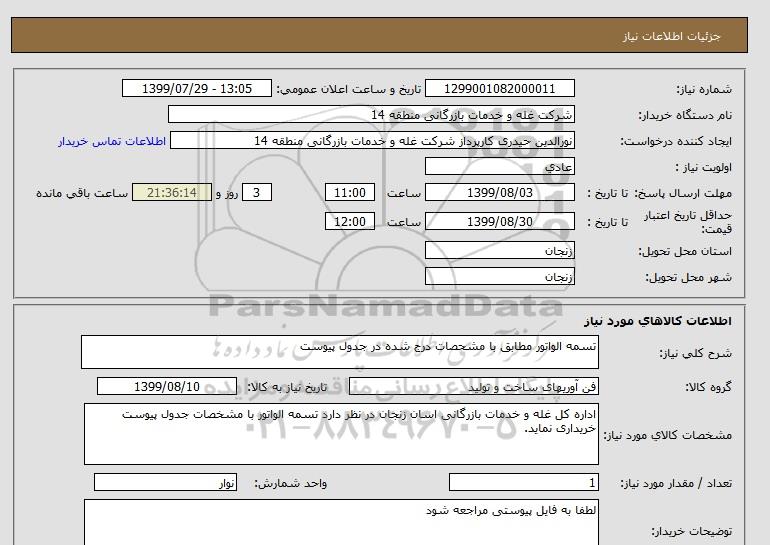This screenshot has height=545, width=770.
Task: Click the buyer organization name field
Action: pyautogui.click(x=371, y=115)
